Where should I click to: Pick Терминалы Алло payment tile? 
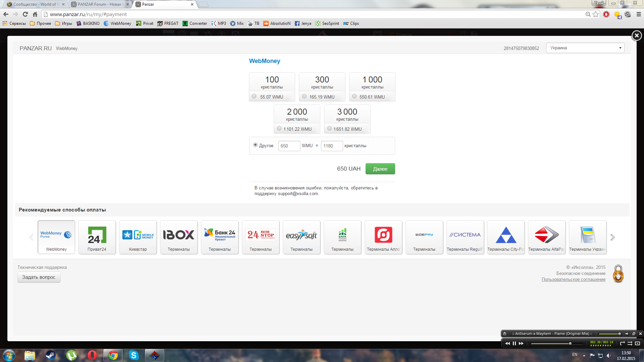click(x=383, y=237)
